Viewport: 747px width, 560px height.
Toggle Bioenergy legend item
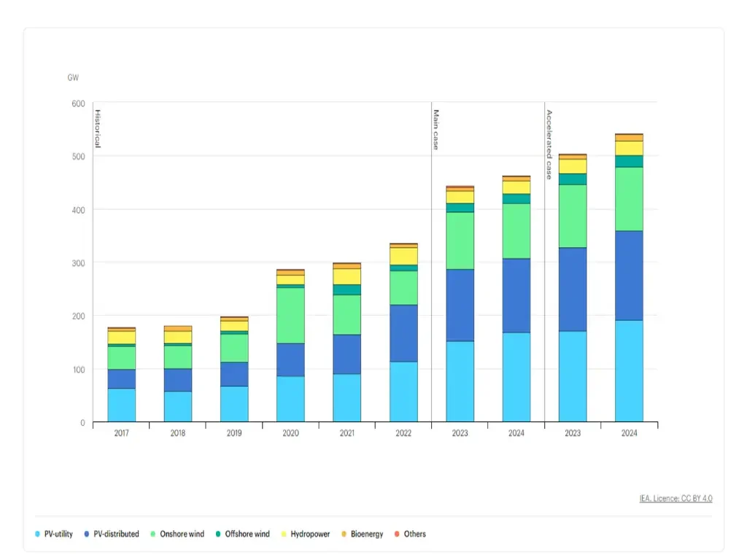pyautogui.click(x=362, y=534)
